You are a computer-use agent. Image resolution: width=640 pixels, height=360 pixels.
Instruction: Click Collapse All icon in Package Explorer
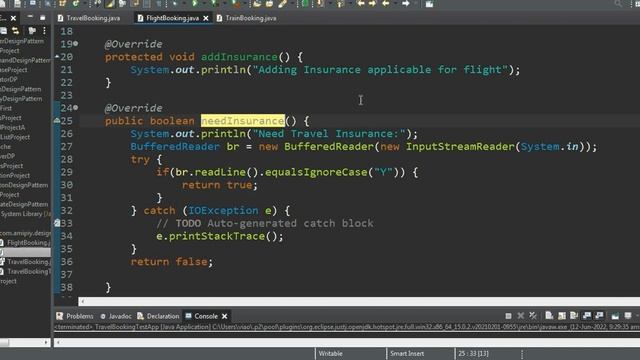(4, 31)
